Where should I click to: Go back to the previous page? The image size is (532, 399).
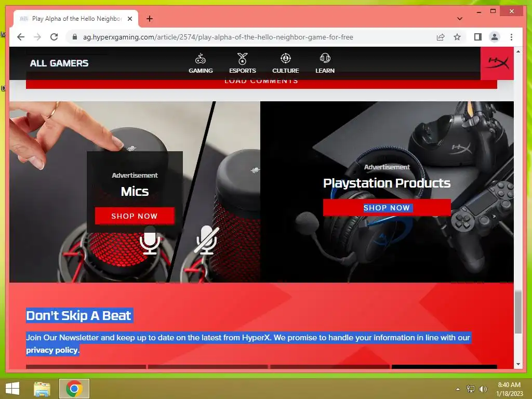(21, 37)
